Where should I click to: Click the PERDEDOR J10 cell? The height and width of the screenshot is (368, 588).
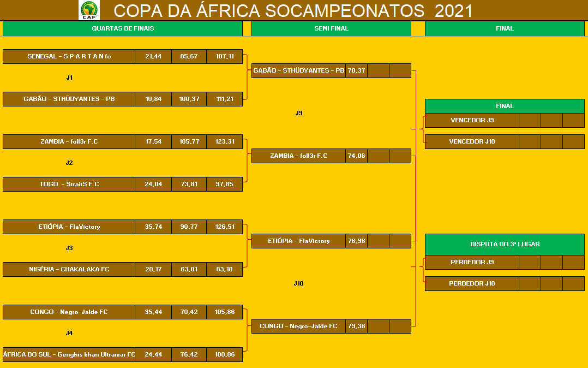472,284
